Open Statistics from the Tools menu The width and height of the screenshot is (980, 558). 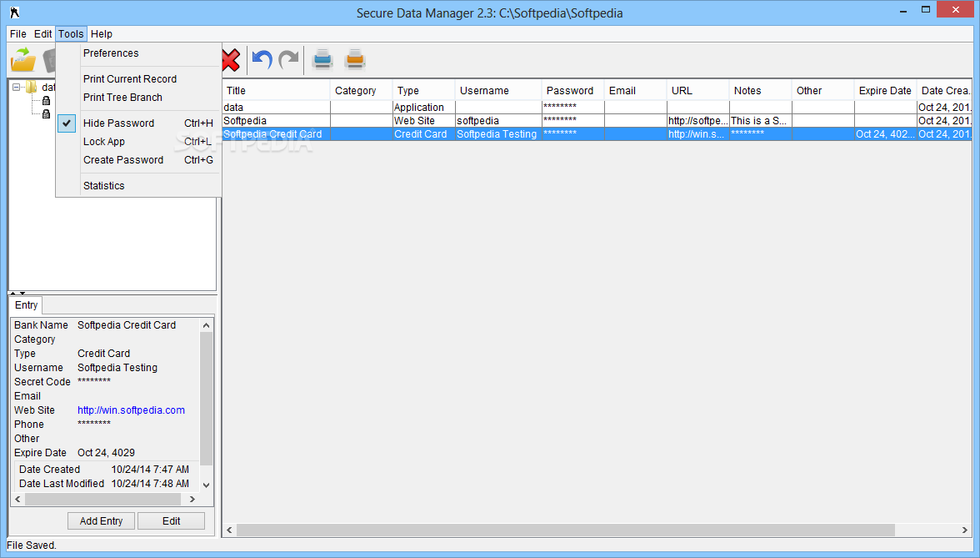tap(138, 186)
